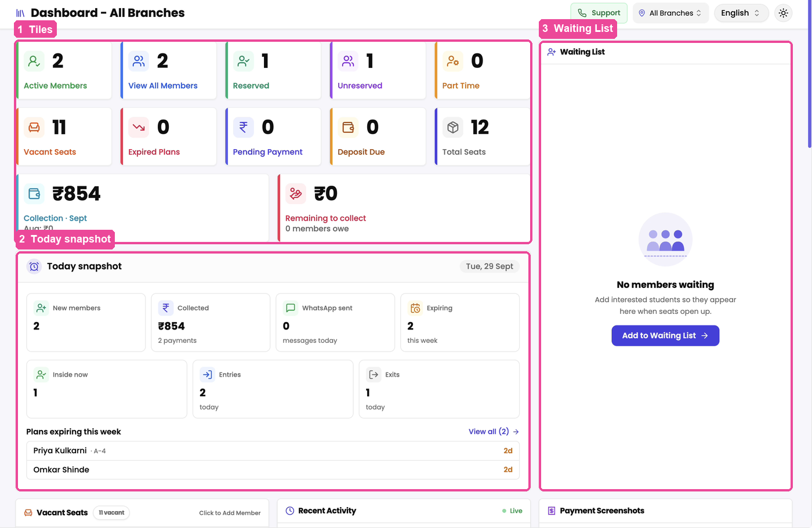812x528 pixels.
Task: Click the sofa icon in Vacant Seats tile
Action: pos(34,127)
